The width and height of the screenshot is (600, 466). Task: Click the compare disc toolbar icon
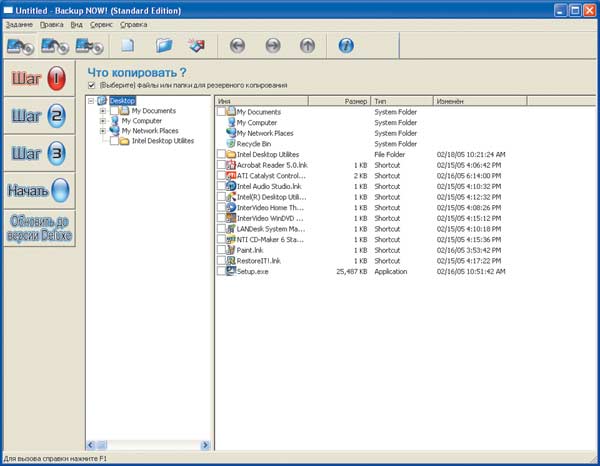(89, 46)
